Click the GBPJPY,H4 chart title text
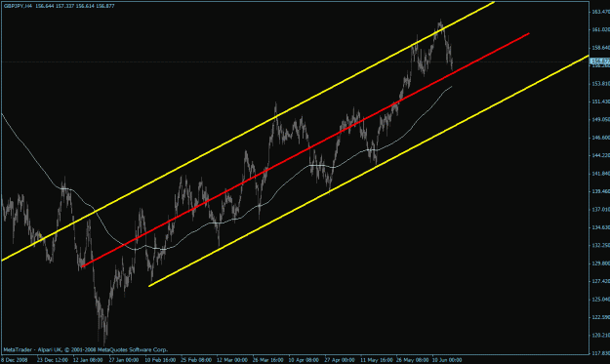 [18, 6]
